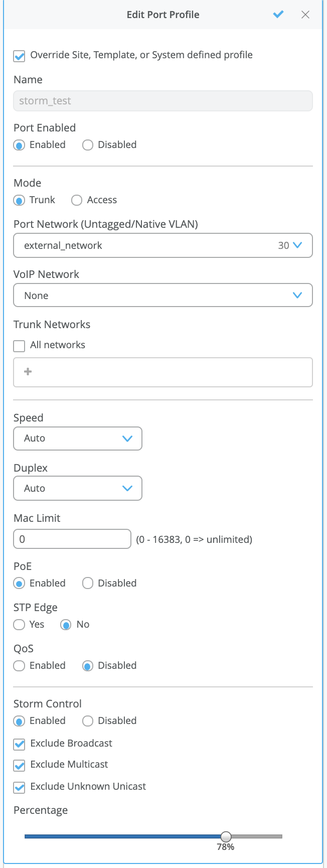Click the Storm Control percentage slider handle
Viewport: 327px width, 868px height.
[x=226, y=836]
